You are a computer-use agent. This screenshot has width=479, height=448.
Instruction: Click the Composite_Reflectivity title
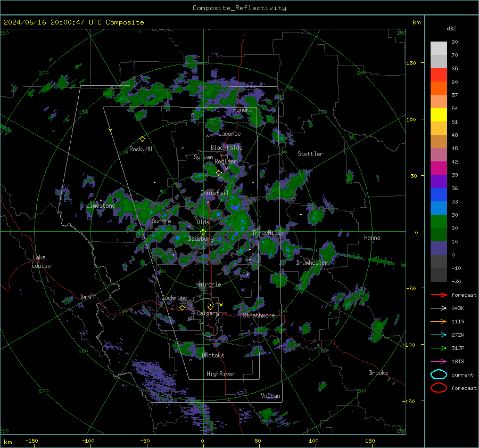tap(240, 8)
